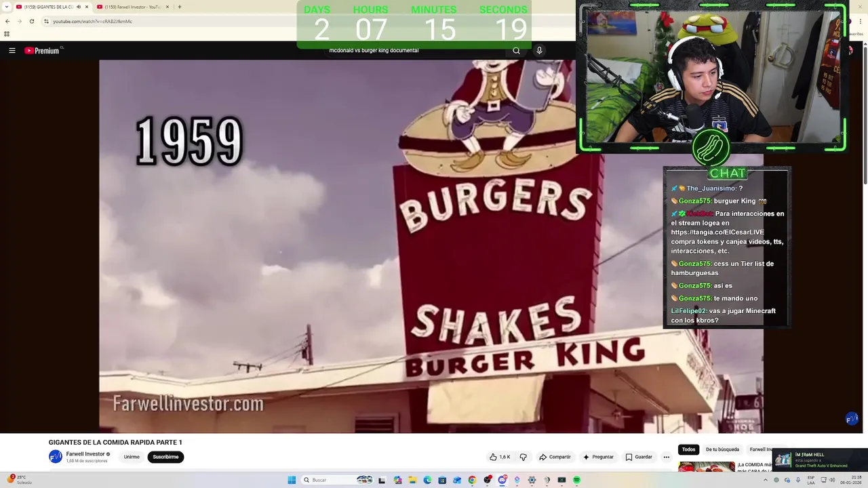Image resolution: width=868 pixels, height=488 pixels.
Task: Open more actions three-dot menu
Action: [667, 457]
